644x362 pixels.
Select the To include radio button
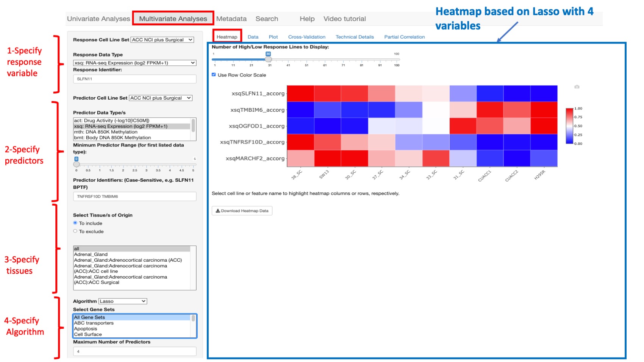75,223
